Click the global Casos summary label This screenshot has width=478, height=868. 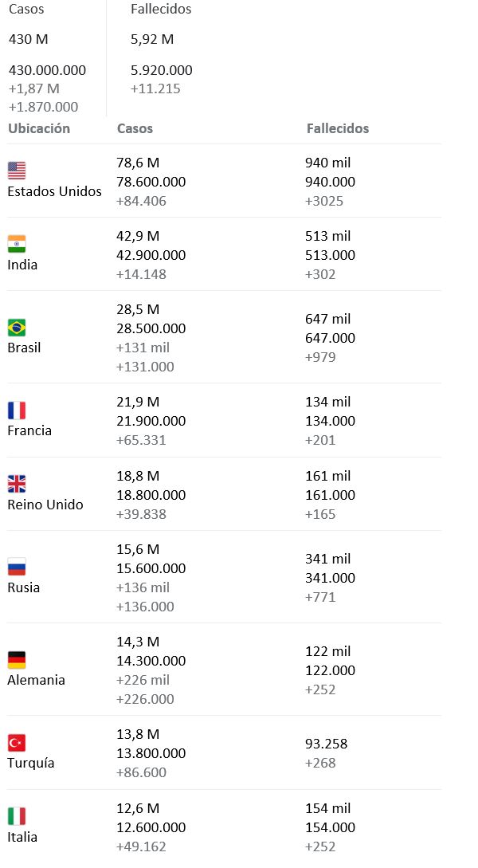click(x=26, y=10)
